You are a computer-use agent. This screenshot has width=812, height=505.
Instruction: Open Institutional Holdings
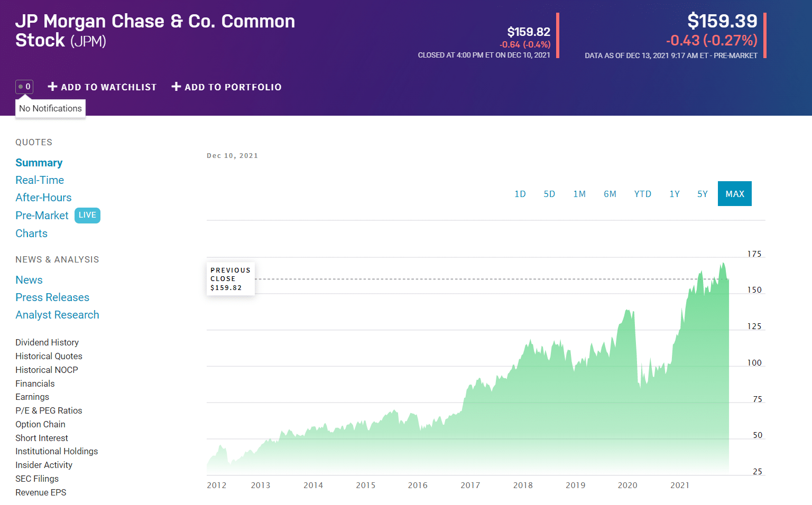tap(57, 451)
